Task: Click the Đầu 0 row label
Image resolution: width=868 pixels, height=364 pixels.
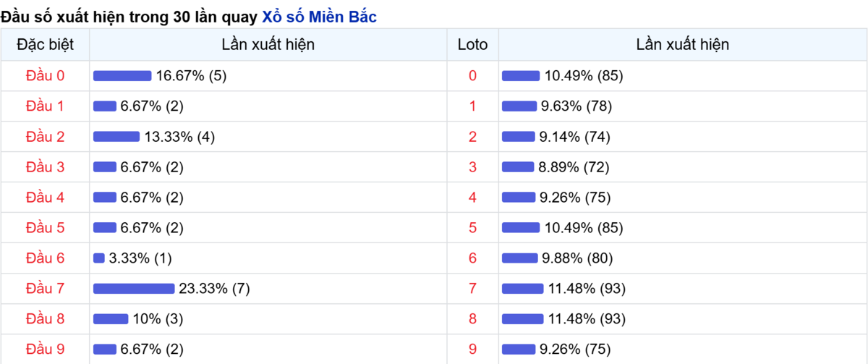Action: 45,75
